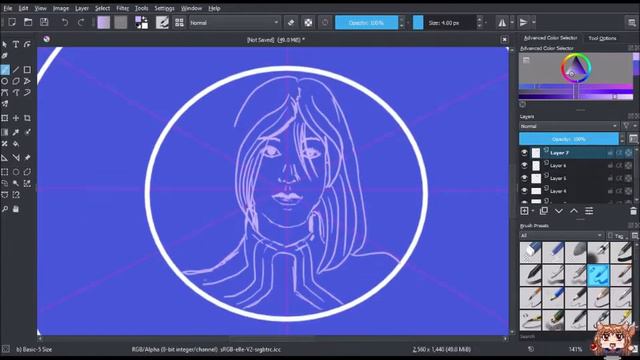Image resolution: width=640 pixels, height=360 pixels.
Task: Select the Crop tool
Action: tap(27, 118)
